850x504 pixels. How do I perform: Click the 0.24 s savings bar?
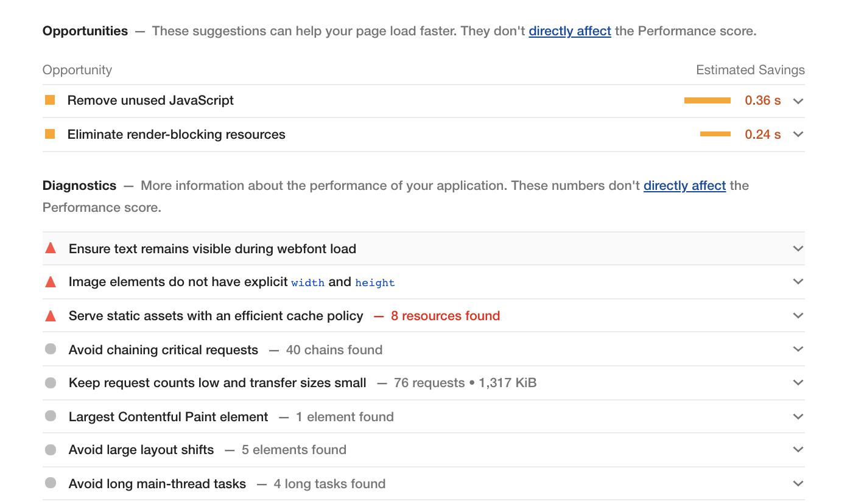click(x=715, y=134)
